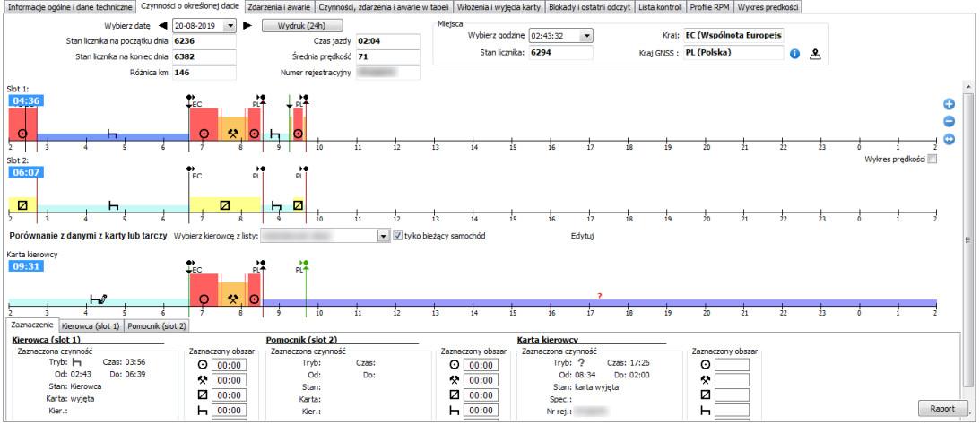Open the Wybierz datę date dropdown
The image size is (980, 425).
pyautogui.click(x=230, y=26)
